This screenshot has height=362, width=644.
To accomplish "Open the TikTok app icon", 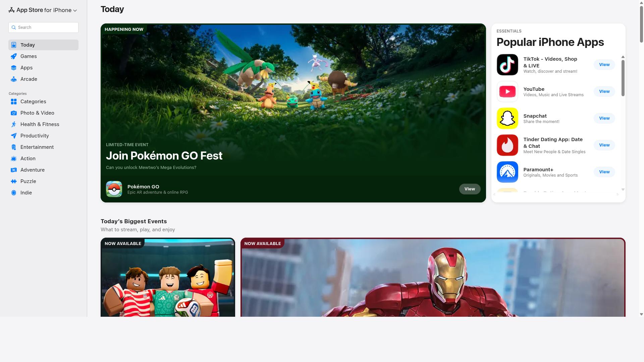I will point(507,65).
